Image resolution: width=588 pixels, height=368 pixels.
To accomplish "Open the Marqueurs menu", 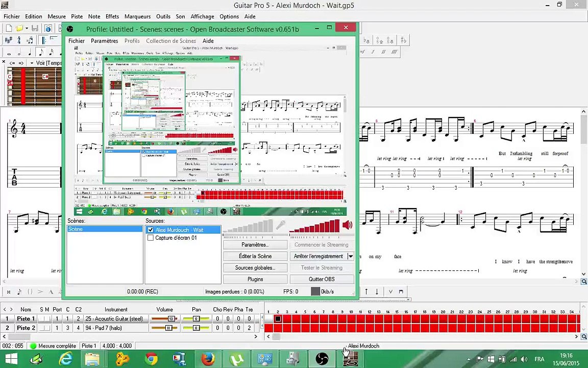I will [x=137, y=16].
